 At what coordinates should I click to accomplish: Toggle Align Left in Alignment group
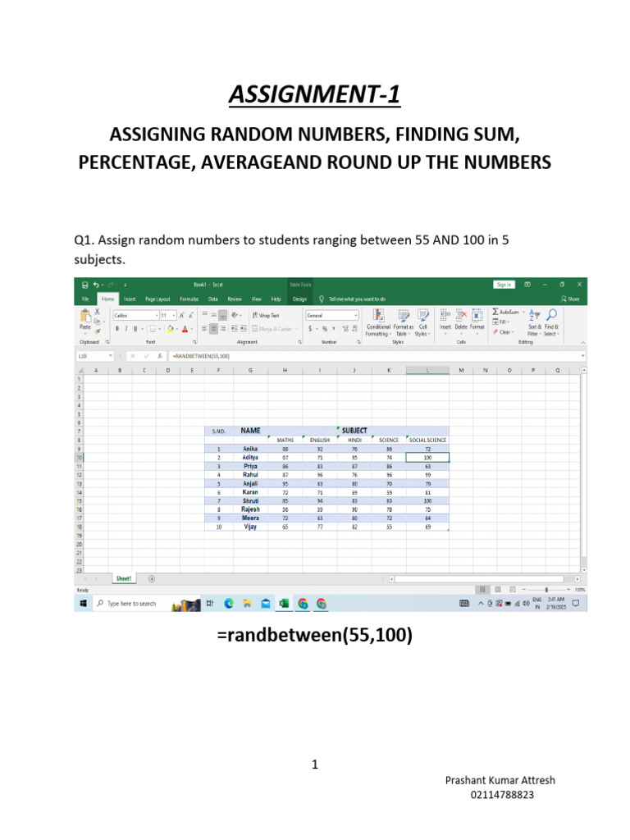pos(204,328)
